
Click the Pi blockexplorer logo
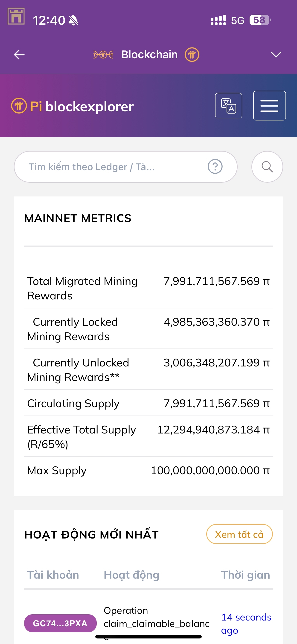point(73,106)
